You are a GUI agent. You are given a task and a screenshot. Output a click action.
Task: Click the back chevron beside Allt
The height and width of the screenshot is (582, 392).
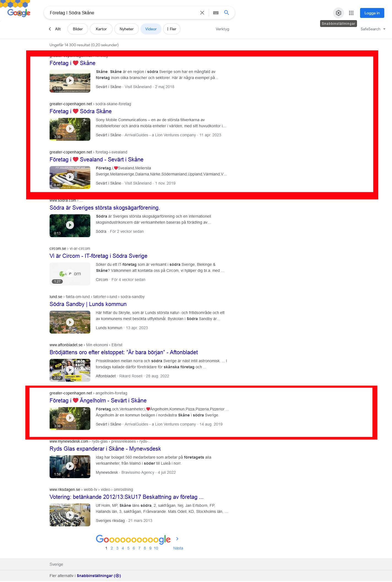tap(50, 29)
